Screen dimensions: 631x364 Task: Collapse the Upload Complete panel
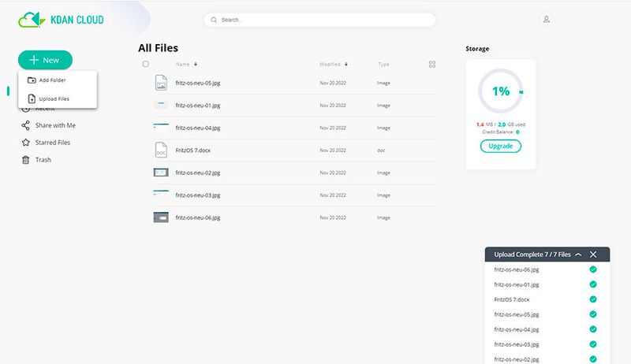point(579,254)
